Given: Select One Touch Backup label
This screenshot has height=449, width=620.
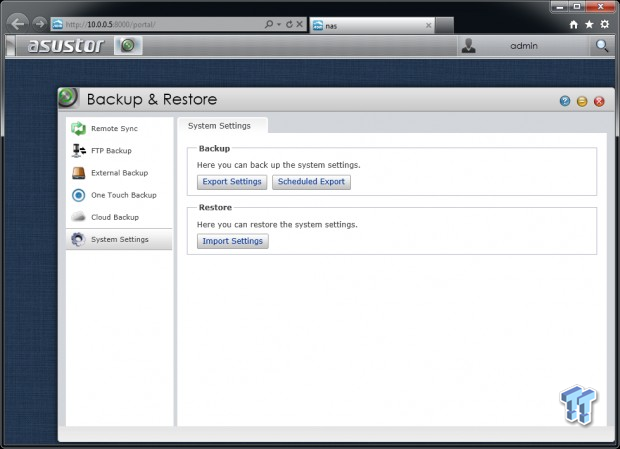Looking at the screenshot, I should [124, 195].
